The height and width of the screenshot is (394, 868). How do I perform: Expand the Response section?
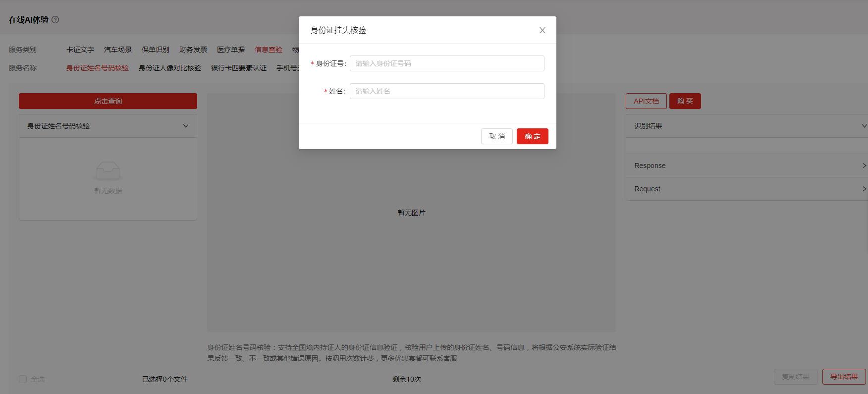747,166
